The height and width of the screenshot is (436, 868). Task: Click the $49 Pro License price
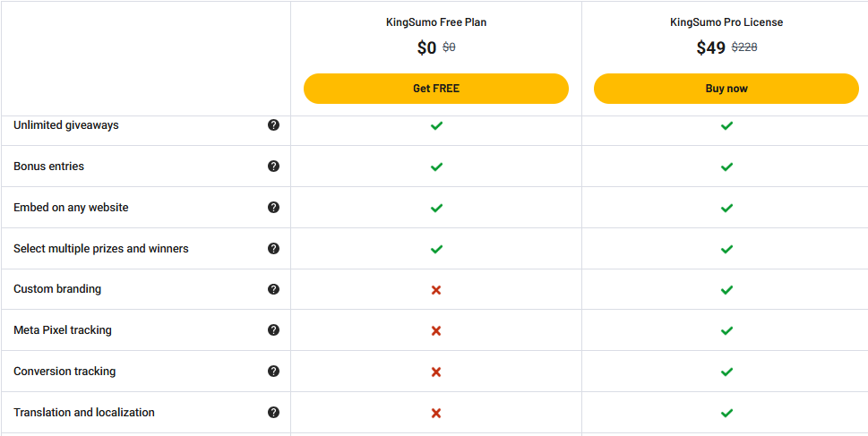pyautogui.click(x=710, y=48)
